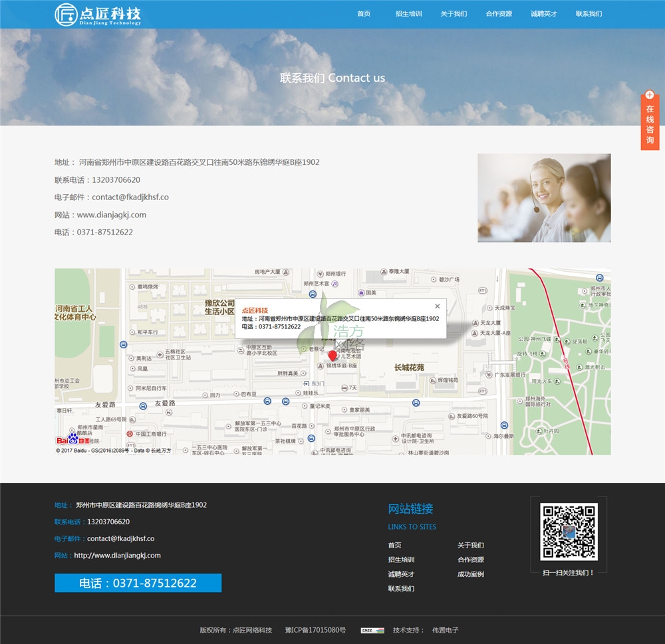Open 诚聘英才 in the top navigation
Viewport: 665px width, 644px height.
(544, 14)
